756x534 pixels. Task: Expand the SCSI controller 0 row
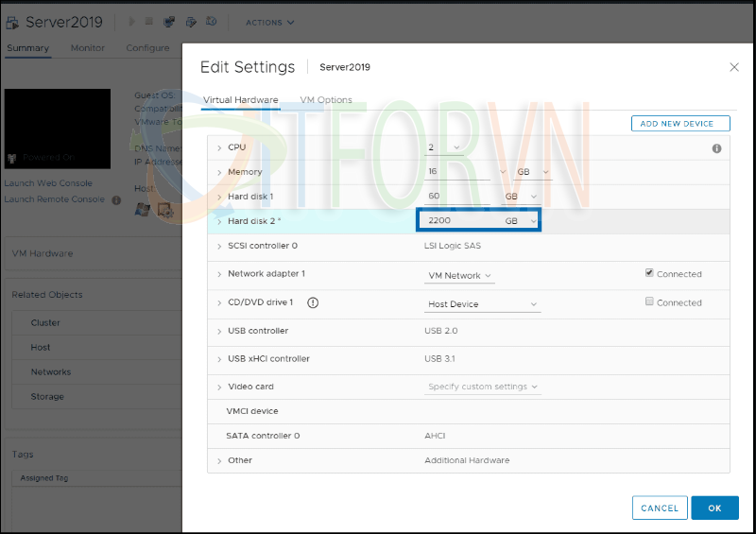pyautogui.click(x=219, y=246)
